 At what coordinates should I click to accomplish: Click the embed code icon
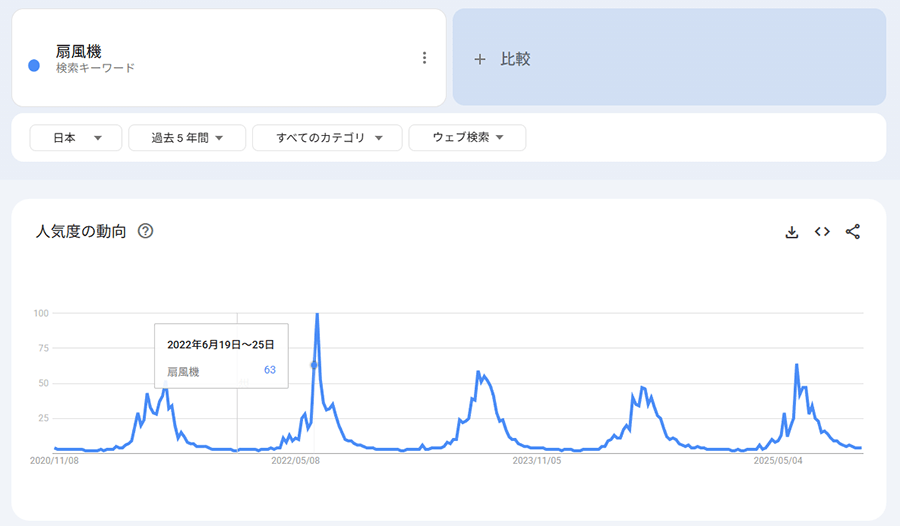tap(822, 232)
